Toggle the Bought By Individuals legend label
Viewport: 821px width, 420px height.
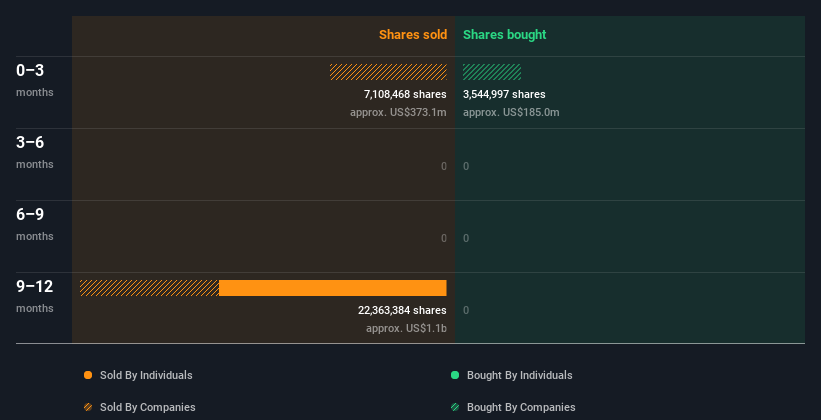(519, 375)
